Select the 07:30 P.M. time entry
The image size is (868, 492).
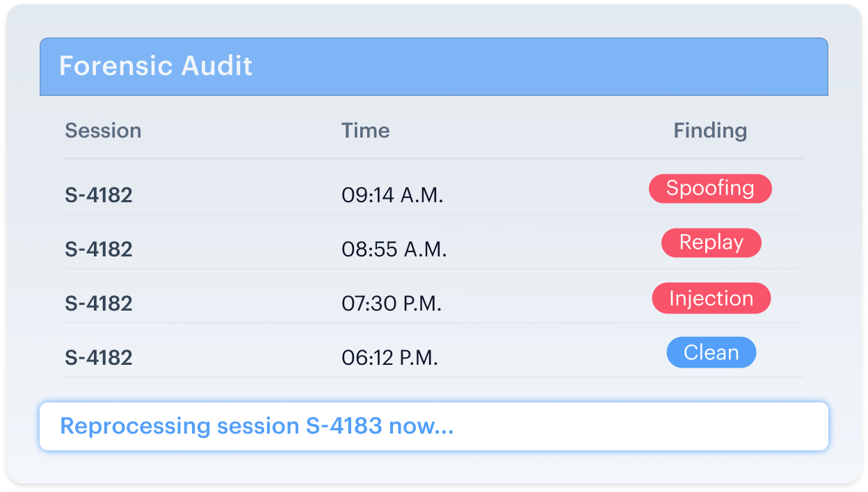coord(392,304)
